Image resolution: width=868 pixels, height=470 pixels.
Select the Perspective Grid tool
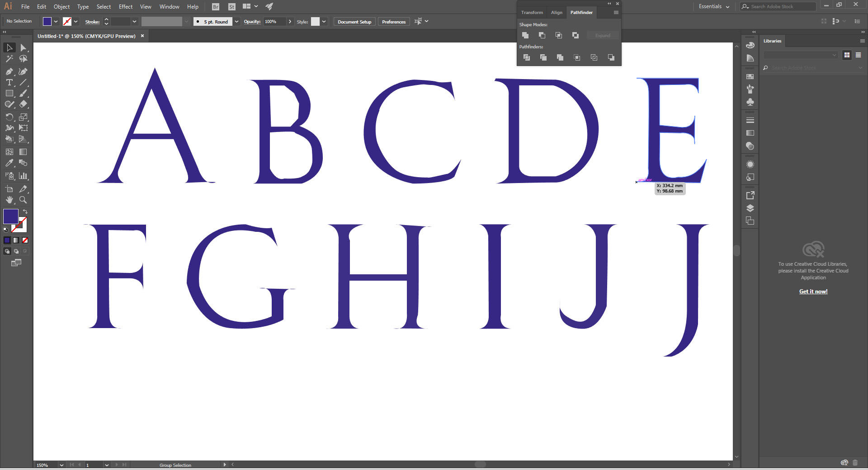23,139
